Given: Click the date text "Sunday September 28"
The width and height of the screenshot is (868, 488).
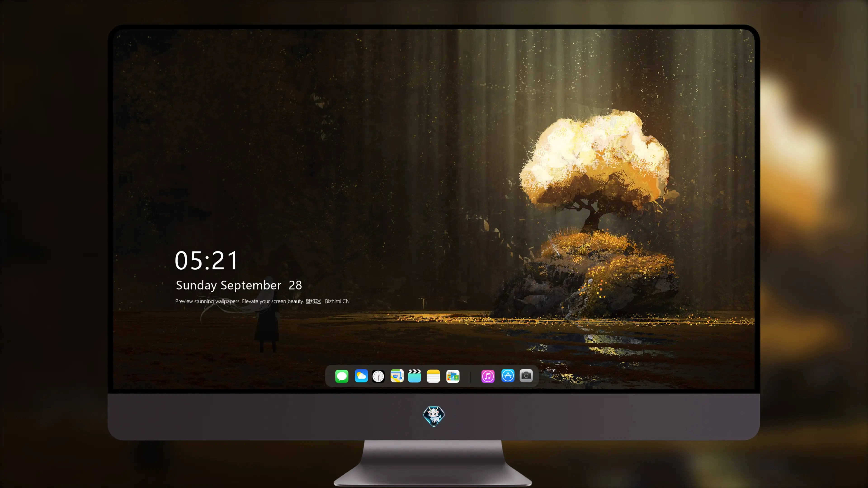Looking at the screenshot, I should pos(239,285).
